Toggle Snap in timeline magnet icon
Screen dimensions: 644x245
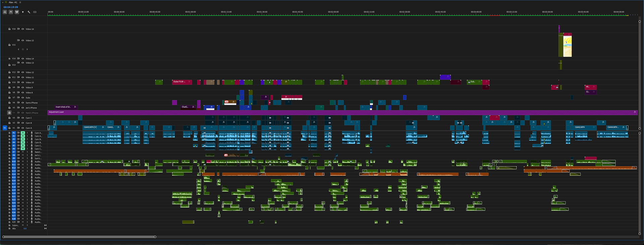tap(11, 12)
